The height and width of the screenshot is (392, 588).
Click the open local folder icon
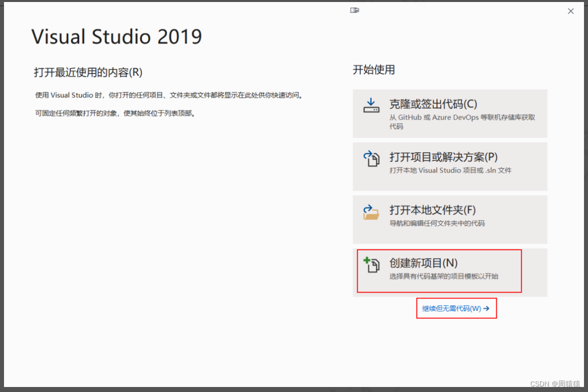(x=371, y=212)
